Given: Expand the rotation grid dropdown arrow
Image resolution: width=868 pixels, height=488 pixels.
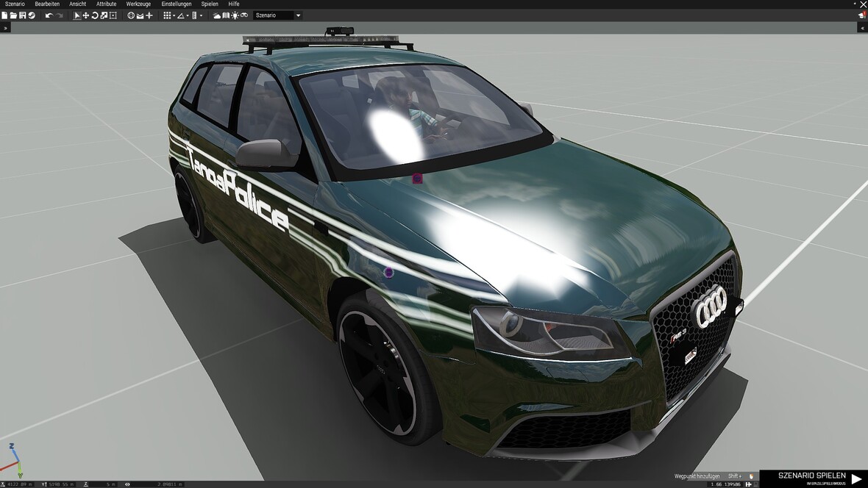Looking at the screenshot, I should click(188, 15).
